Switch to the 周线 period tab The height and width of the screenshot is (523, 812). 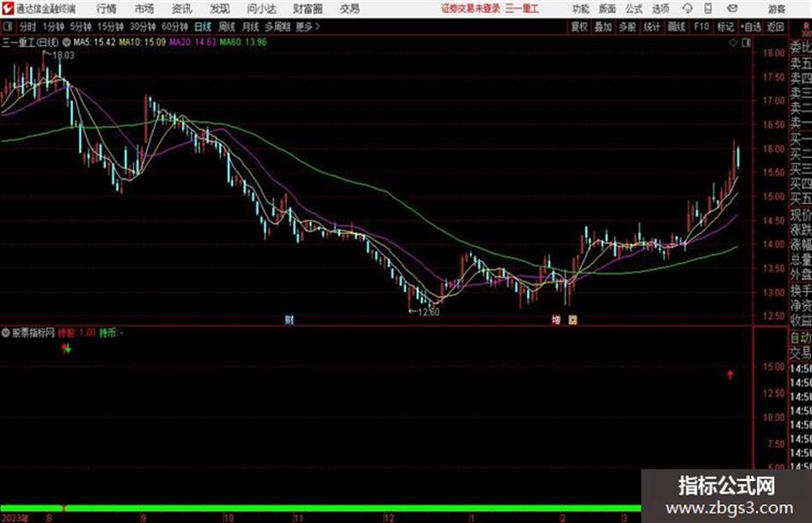(227, 27)
